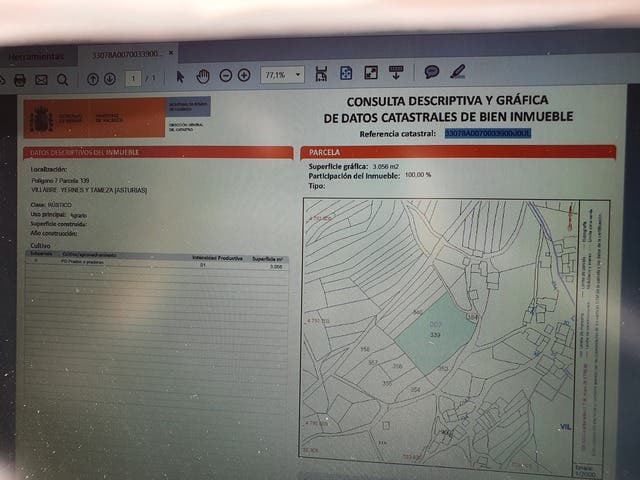Add a comment with speech bubble icon
The width and height of the screenshot is (640, 480).
[x=432, y=72]
